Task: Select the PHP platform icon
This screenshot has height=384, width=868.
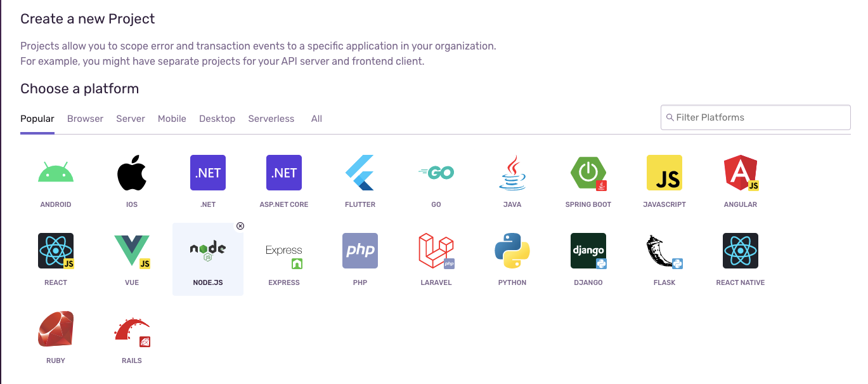Action: [360, 251]
